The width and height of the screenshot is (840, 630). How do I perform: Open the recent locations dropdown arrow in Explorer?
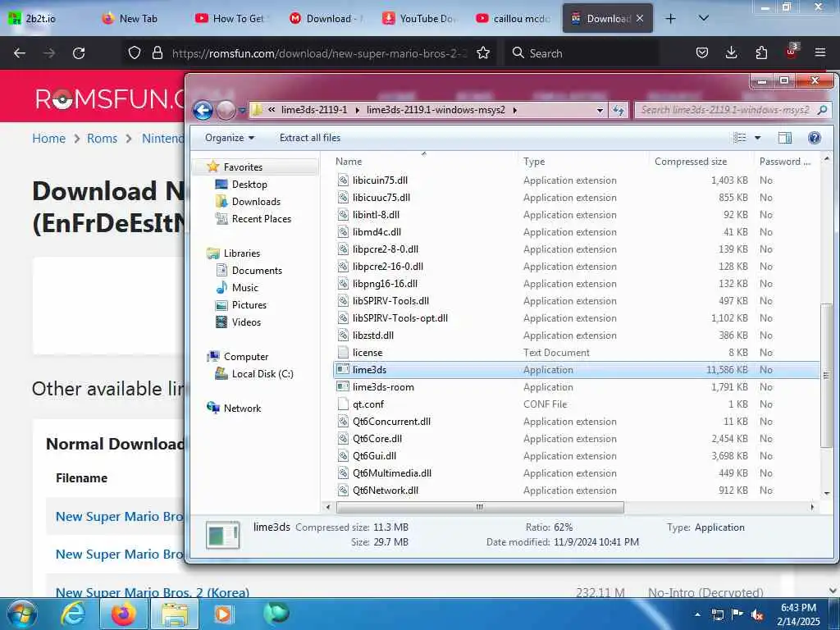pos(242,111)
